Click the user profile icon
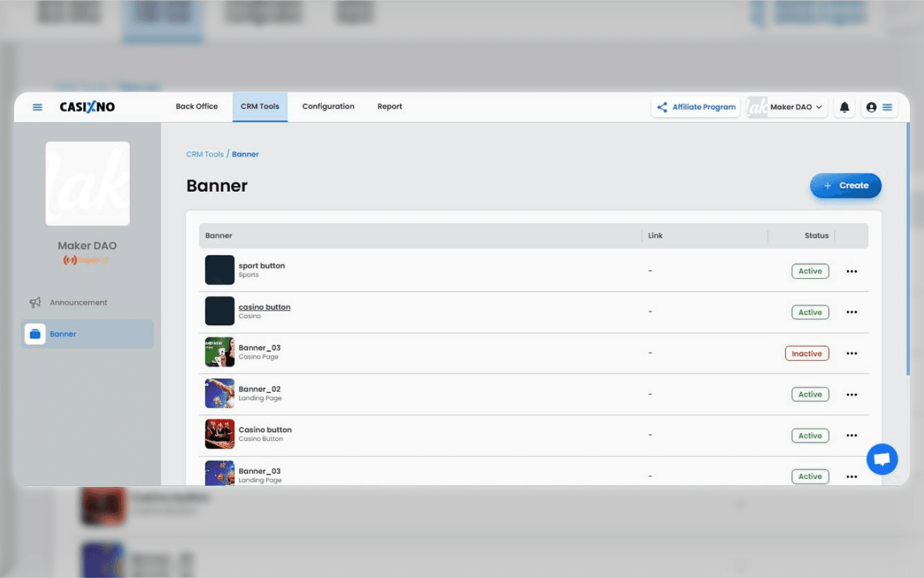Screen dimensions: 924x578 pyautogui.click(x=871, y=107)
